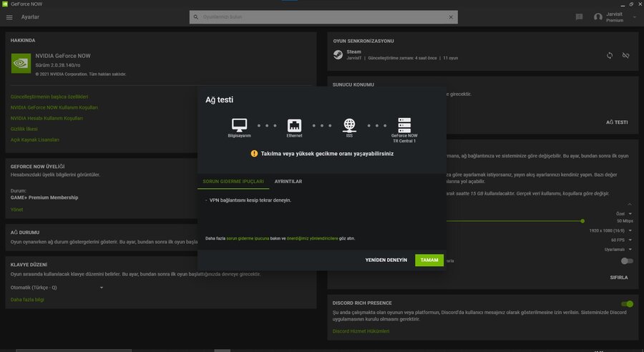The width and height of the screenshot is (644, 352).
Task: Click Yeniden Deneyin to rerun test
Action: [x=386, y=260]
